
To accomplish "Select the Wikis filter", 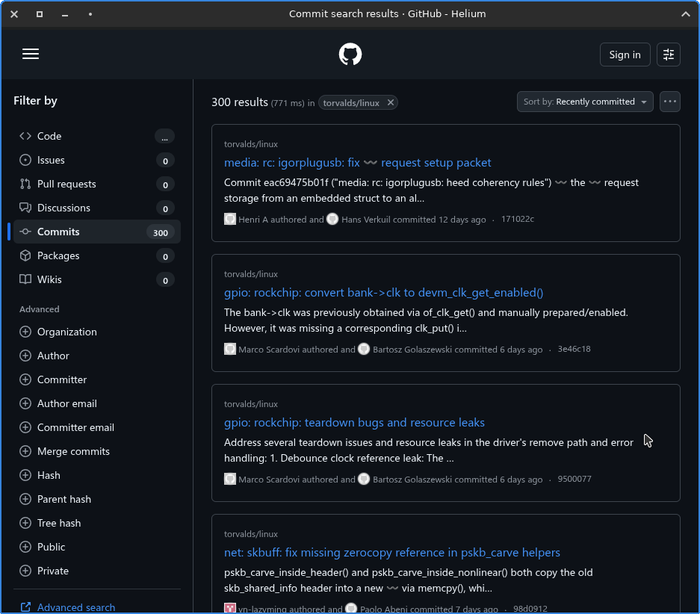I will point(97,279).
